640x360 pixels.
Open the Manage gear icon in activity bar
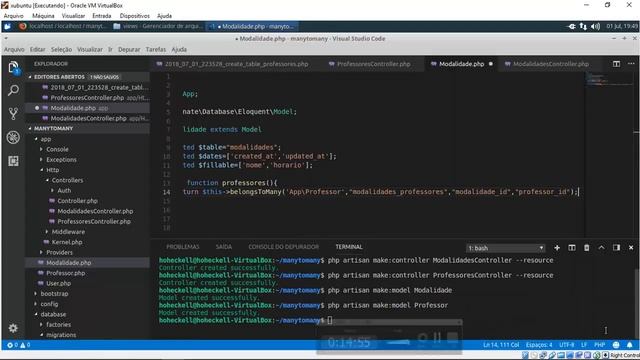[13, 328]
